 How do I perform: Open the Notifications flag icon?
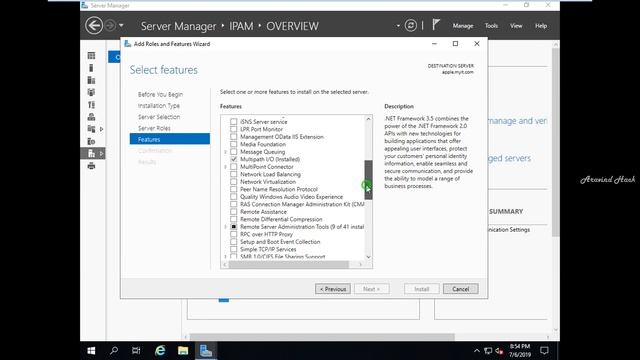coord(436,25)
